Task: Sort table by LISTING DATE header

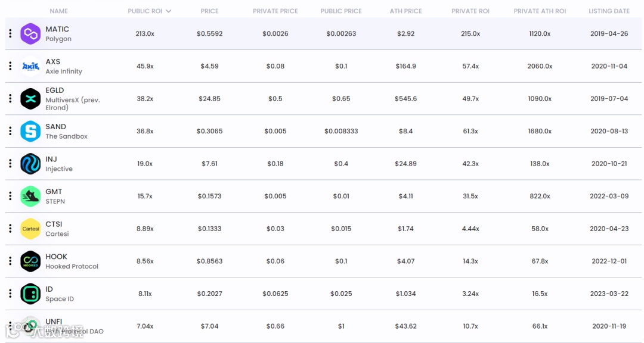Action: (609, 11)
